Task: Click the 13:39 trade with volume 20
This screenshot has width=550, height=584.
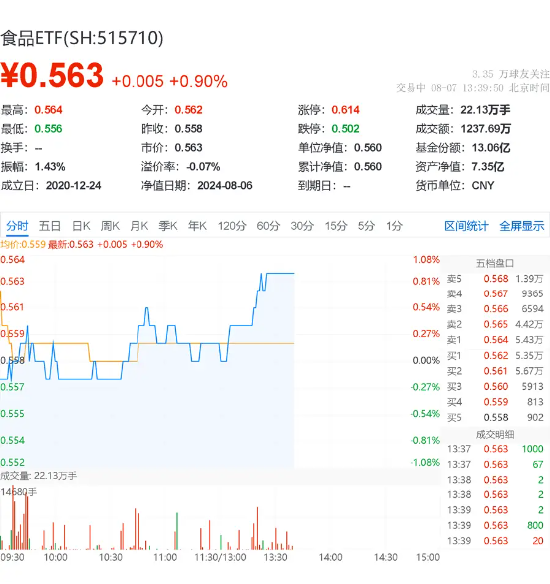Action: (495, 540)
